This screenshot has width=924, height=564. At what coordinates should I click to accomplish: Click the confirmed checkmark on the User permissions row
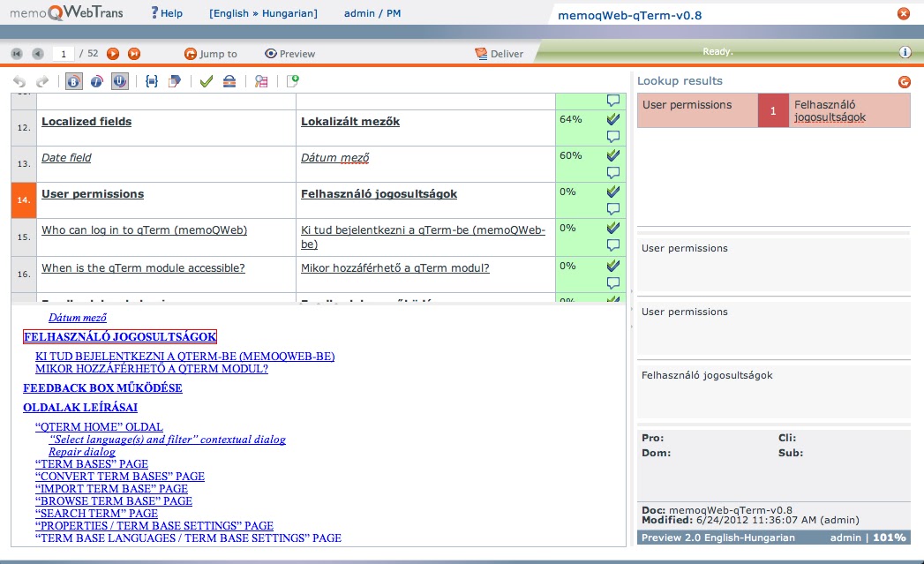point(612,192)
